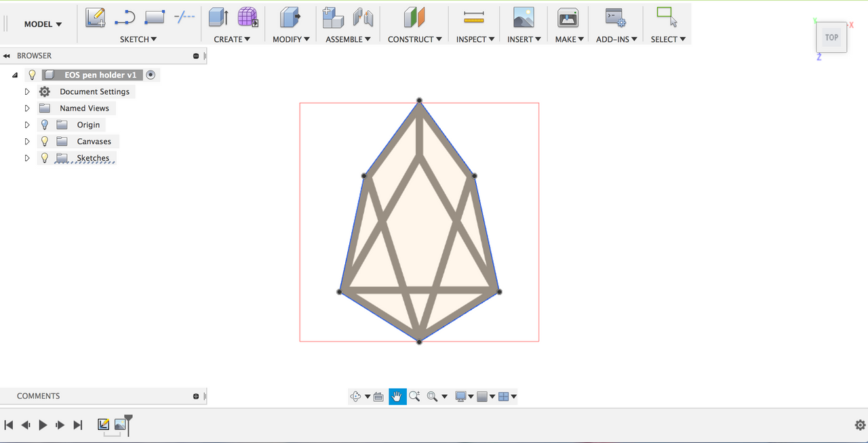Open the CREATE menu
This screenshot has width=868, height=443.
click(x=232, y=39)
